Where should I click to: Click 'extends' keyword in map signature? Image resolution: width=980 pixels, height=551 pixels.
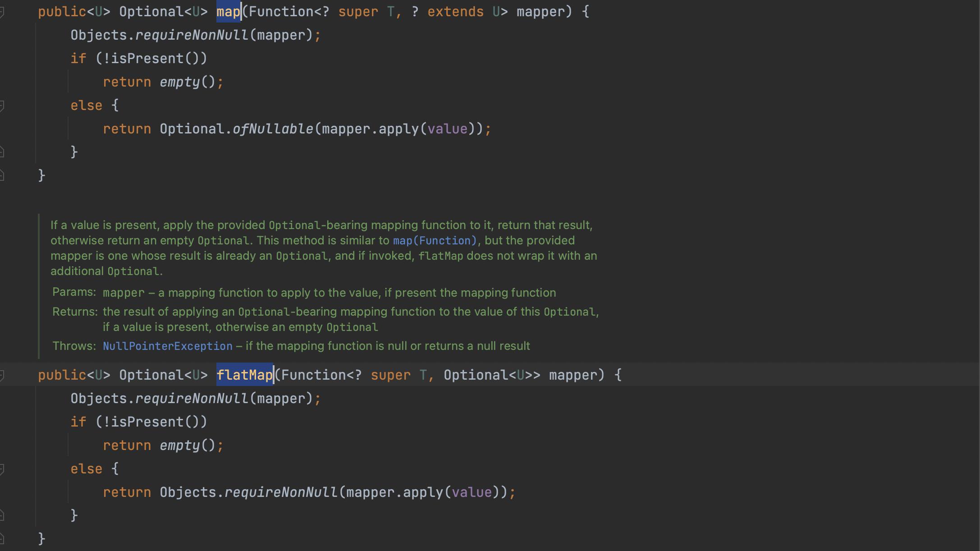click(455, 12)
